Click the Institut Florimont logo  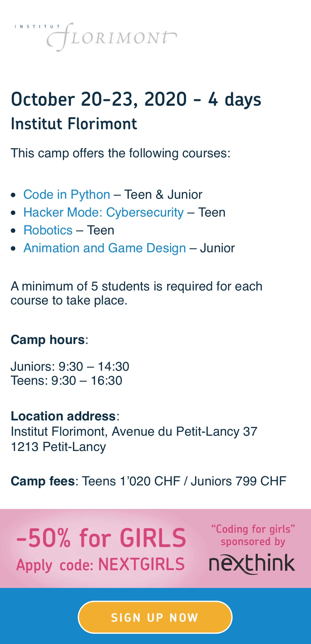[x=96, y=37]
